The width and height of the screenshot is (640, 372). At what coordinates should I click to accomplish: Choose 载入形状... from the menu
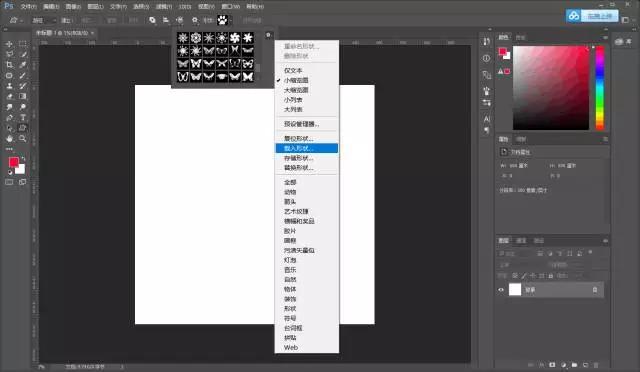click(307, 148)
